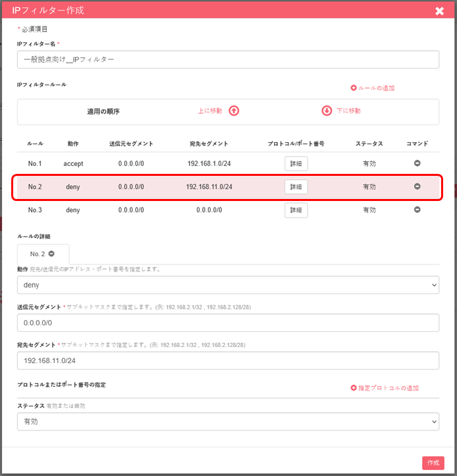
Task: Click the プロトコル/ポート番号 column header
Action: tap(296, 143)
